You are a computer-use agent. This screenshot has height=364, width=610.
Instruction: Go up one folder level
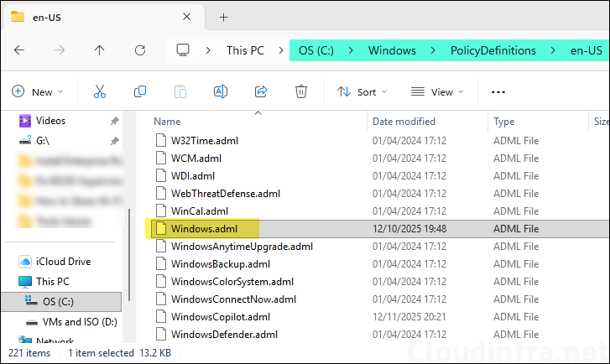point(100,50)
